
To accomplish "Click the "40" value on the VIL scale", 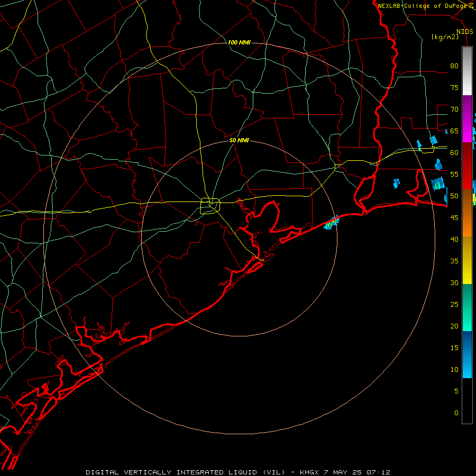I will pos(454,240).
